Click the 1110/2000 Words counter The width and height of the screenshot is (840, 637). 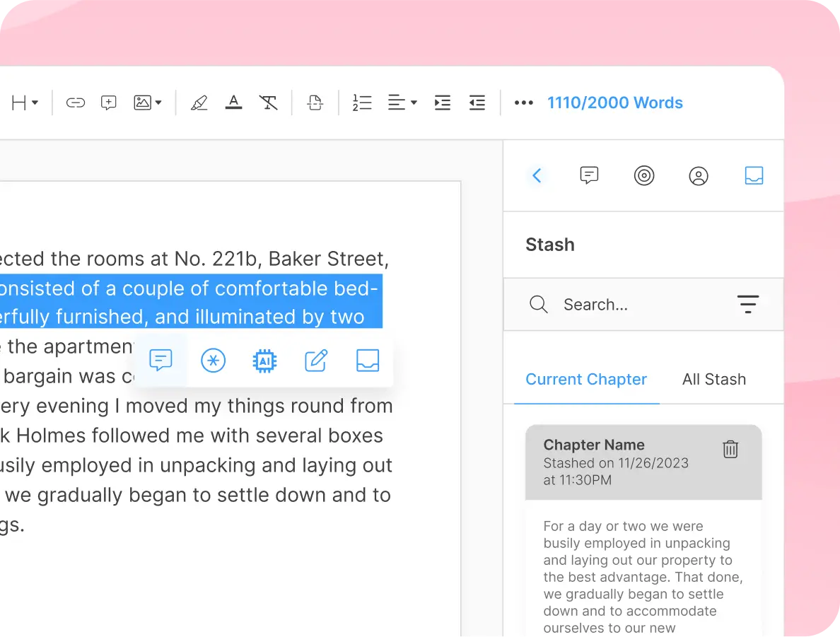tap(614, 103)
